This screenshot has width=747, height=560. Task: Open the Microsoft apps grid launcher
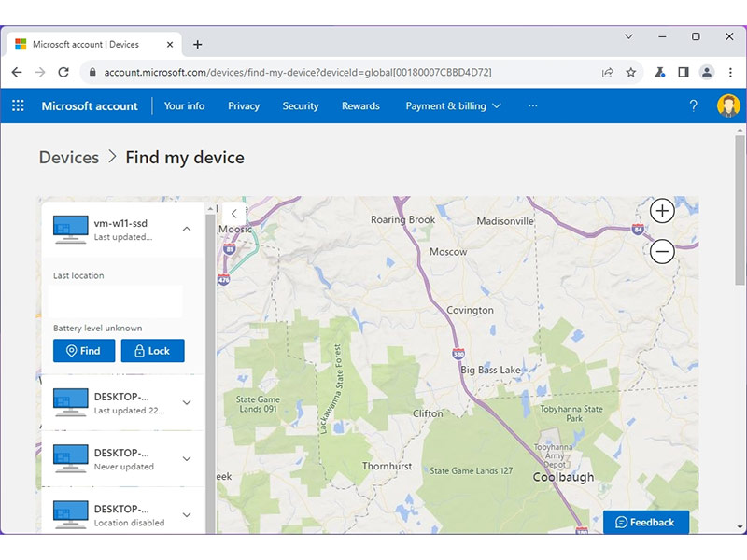(x=18, y=105)
